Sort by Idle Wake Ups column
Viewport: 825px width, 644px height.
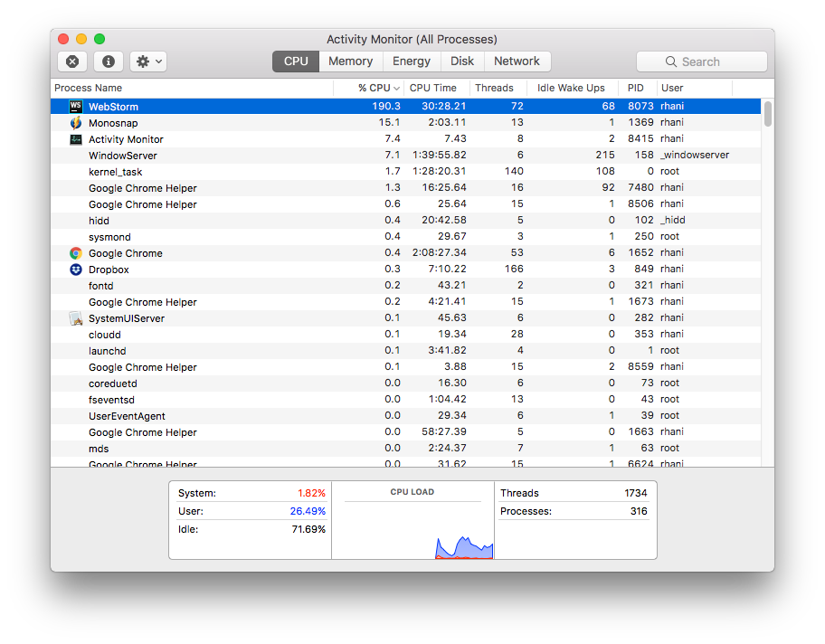pos(572,88)
